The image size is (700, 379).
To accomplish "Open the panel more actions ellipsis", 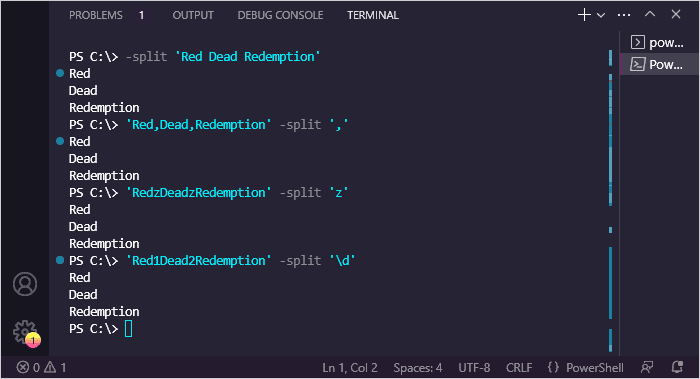I will click(624, 15).
